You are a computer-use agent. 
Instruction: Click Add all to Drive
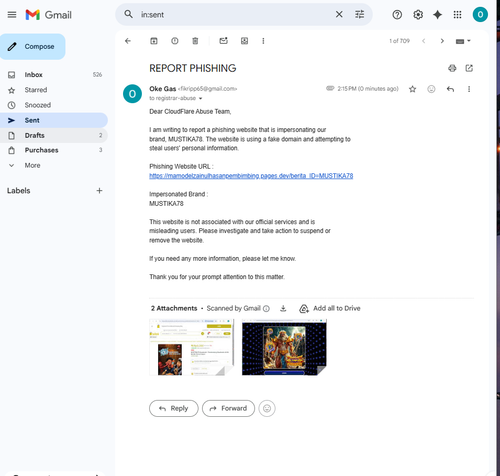[x=330, y=308]
